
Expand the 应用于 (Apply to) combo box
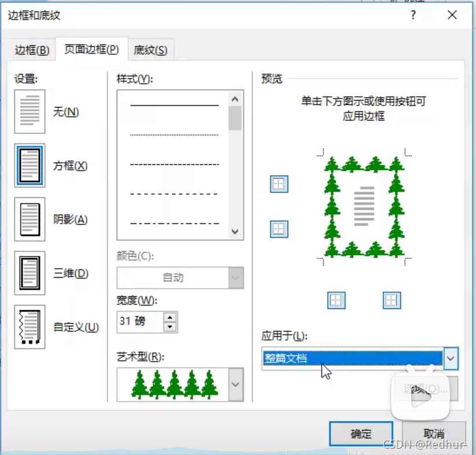pyautogui.click(x=451, y=359)
